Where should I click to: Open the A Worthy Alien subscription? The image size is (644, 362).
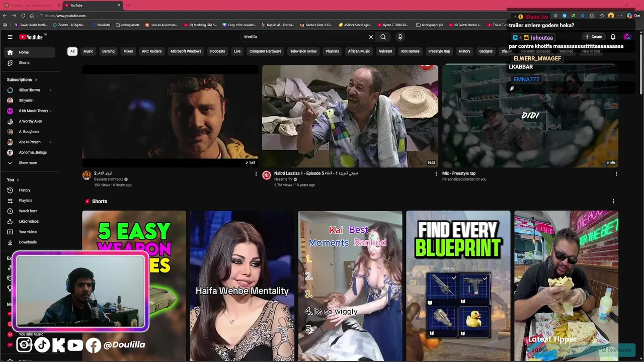30,121
